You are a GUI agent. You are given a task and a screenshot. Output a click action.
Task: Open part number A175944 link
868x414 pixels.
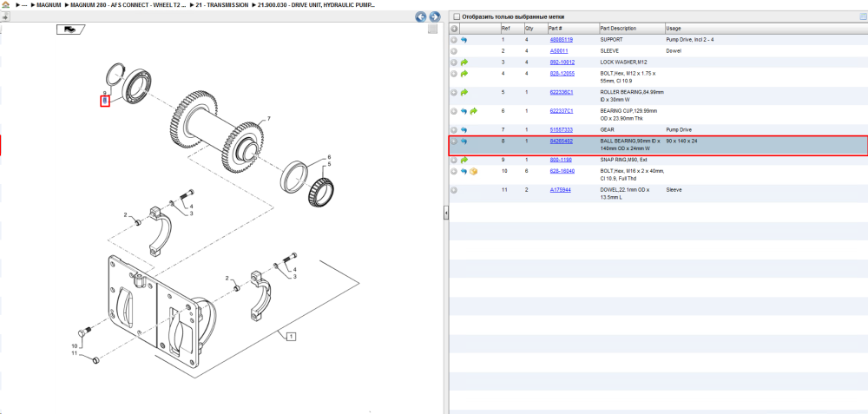560,190
